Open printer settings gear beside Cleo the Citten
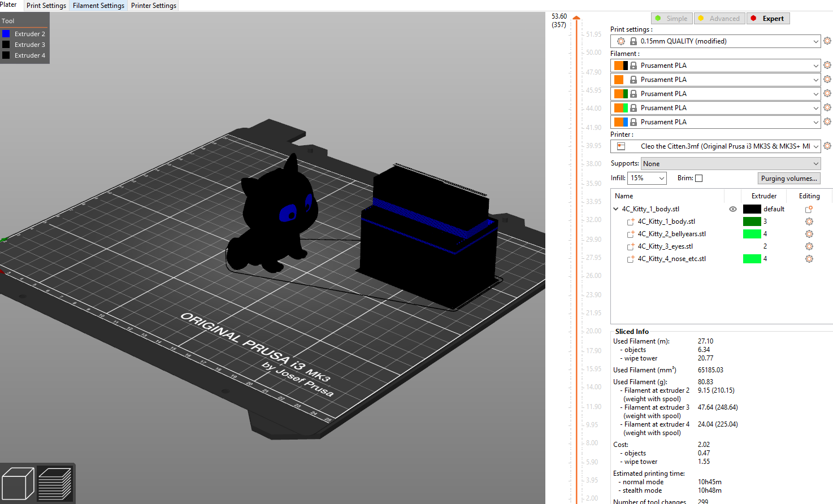 pyautogui.click(x=827, y=146)
